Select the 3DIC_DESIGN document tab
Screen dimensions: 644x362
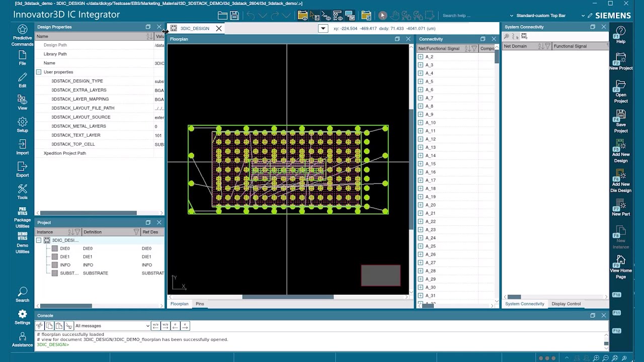pos(195,29)
